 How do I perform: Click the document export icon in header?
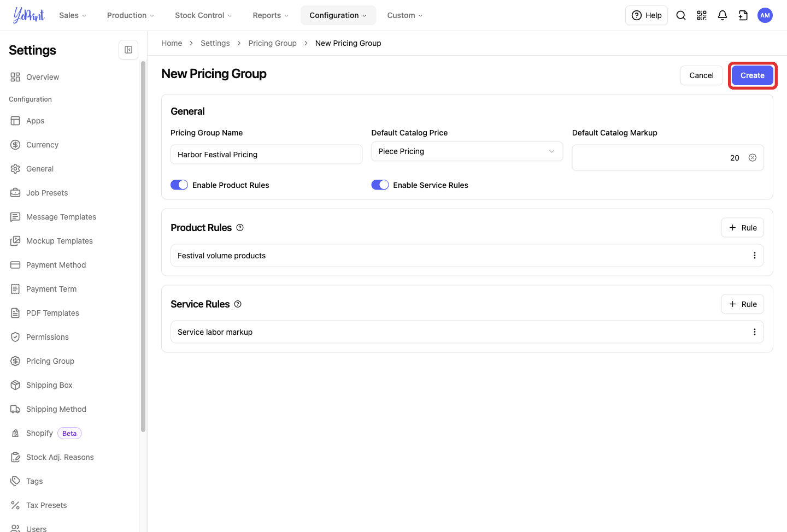(x=743, y=15)
